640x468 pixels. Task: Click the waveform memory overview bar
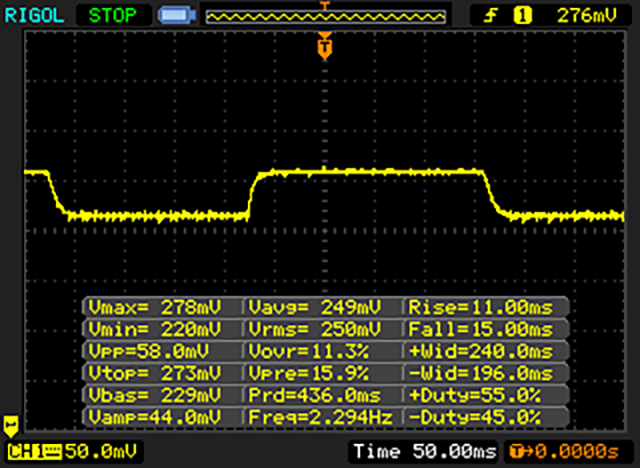point(325,17)
